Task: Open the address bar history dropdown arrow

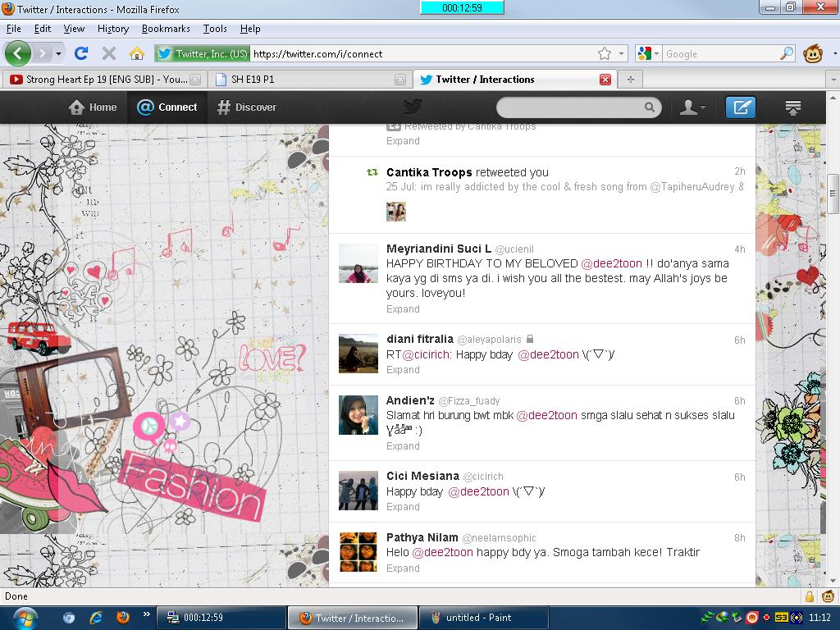Action: coord(621,53)
